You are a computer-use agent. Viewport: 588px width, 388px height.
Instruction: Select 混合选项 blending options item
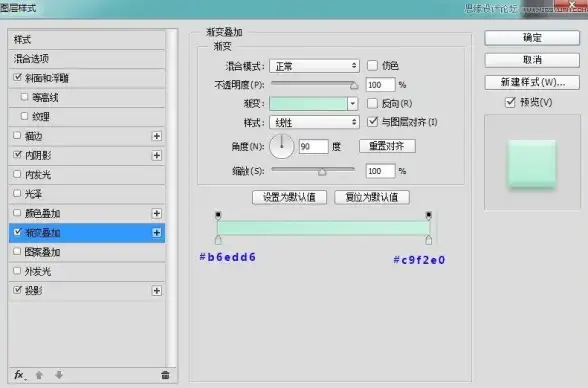pos(87,59)
